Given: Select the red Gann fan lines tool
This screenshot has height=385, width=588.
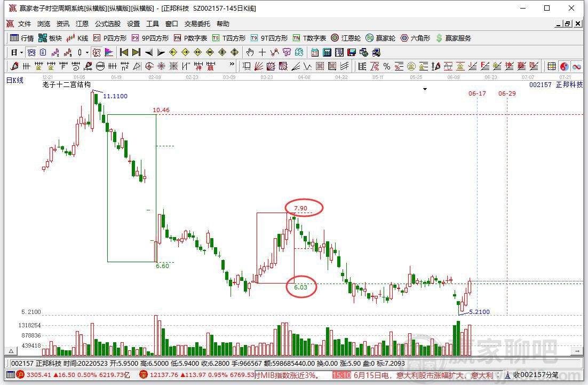Looking at the screenshot, I should point(259,66).
